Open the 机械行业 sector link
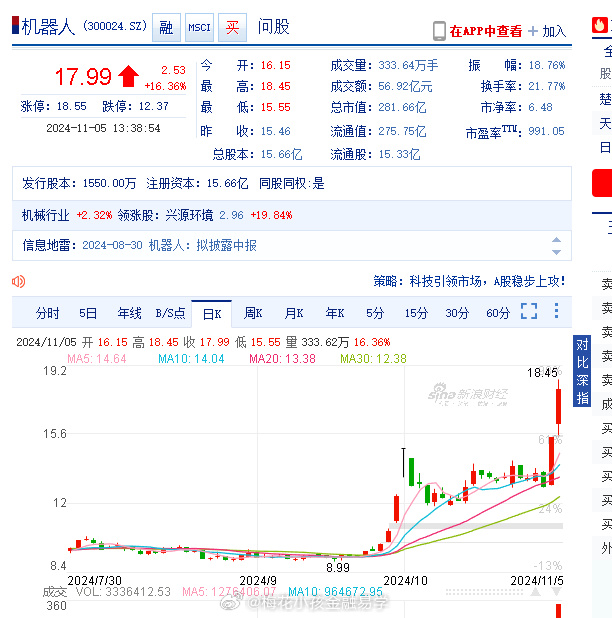Screen dimensions: 612x618 pyautogui.click(x=45, y=215)
